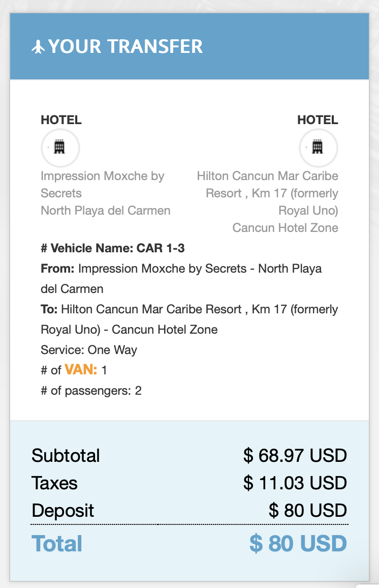Click the Deposit amount $ 80 USD
The width and height of the screenshot is (379, 588).
coord(308,510)
